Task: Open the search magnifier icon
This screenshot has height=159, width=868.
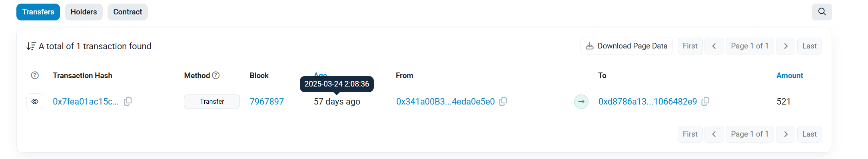Action: (x=822, y=12)
